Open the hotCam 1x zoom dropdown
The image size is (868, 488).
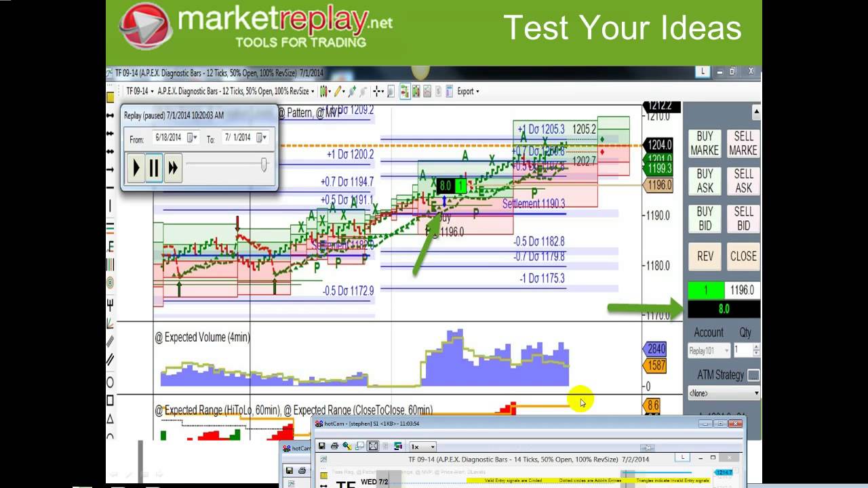point(422,447)
